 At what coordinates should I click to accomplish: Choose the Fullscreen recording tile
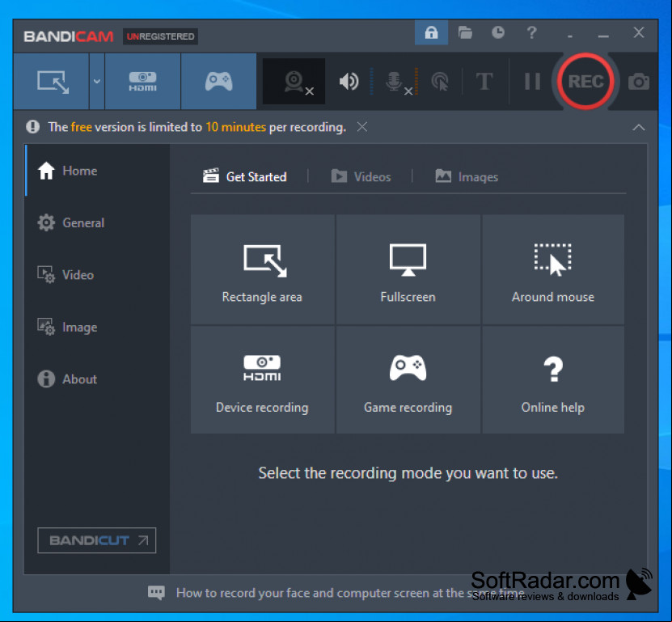[408, 269]
